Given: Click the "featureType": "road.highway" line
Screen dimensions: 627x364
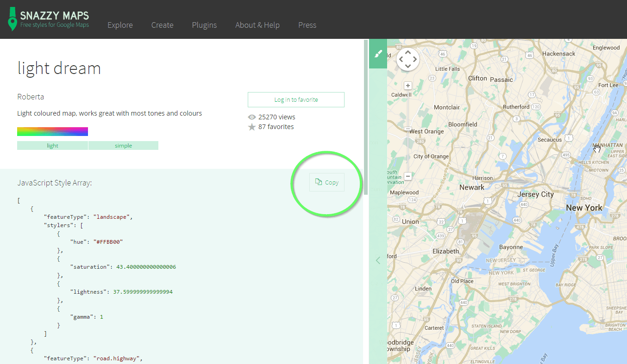Looking at the screenshot, I should coord(93,358).
